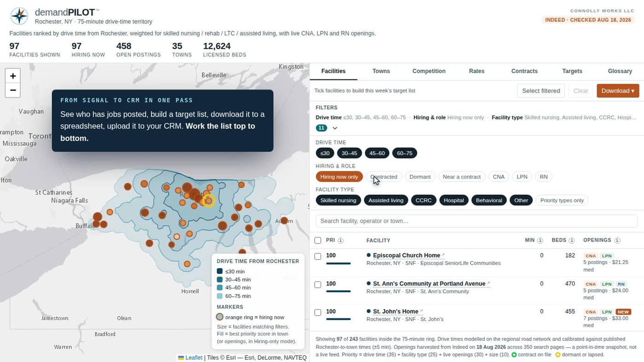Image resolution: width=644 pixels, height=362 pixels.
Task: Click the status dot before St. John's Home
Action: tap(368, 311)
